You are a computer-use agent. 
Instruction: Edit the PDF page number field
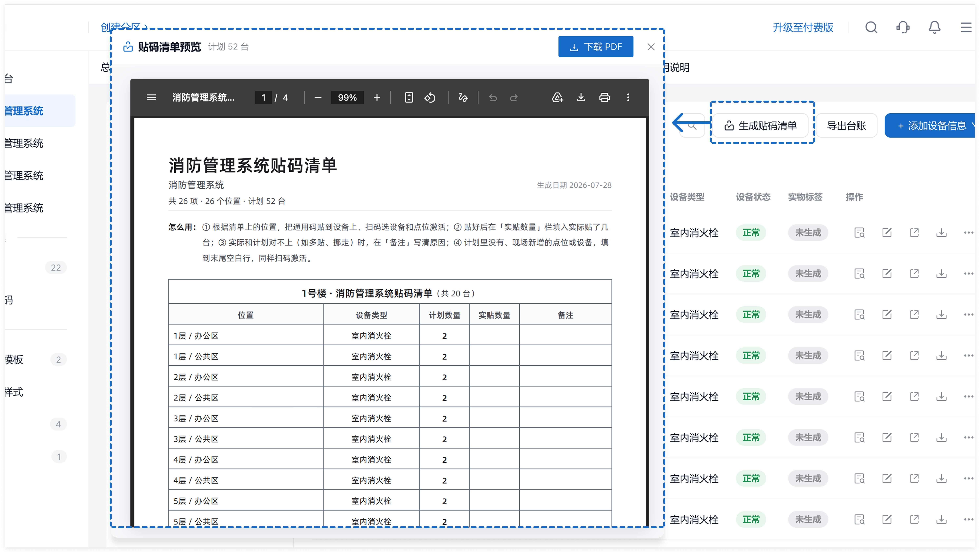pos(263,98)
